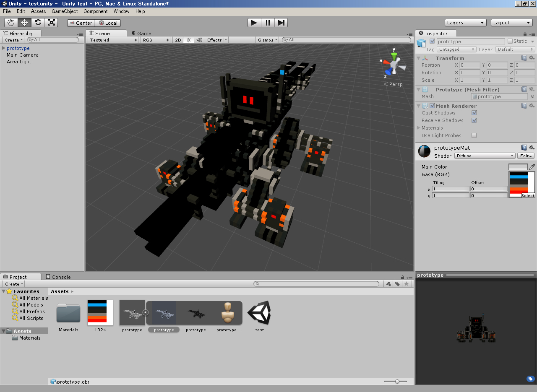The height and width of the screenshot is (392, 537).
Task: Open the Effects dropdown in Scene view
Action: (216, 40)
